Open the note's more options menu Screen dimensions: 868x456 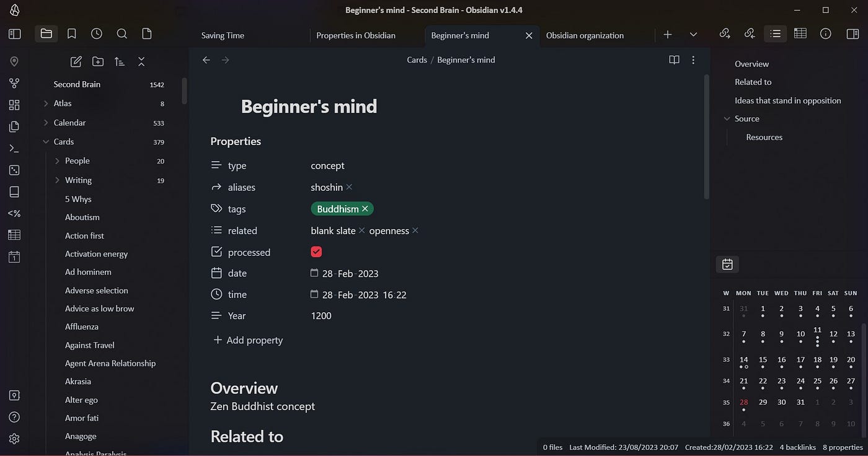(693, 60)
